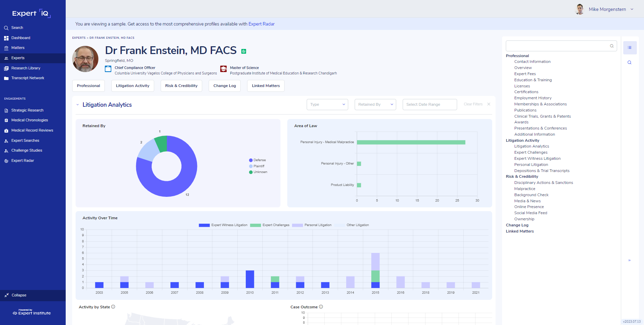Switch to the Risk & Credibility tab
The image size is (644, 325).
point(181,86)
